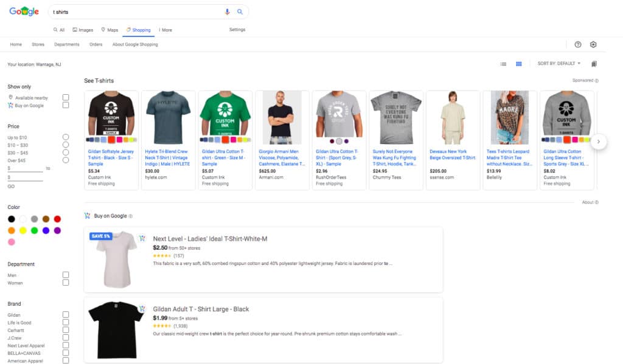Check the Buy on Google filter checkbox
The image size is (623, 364).
(66, 105)
